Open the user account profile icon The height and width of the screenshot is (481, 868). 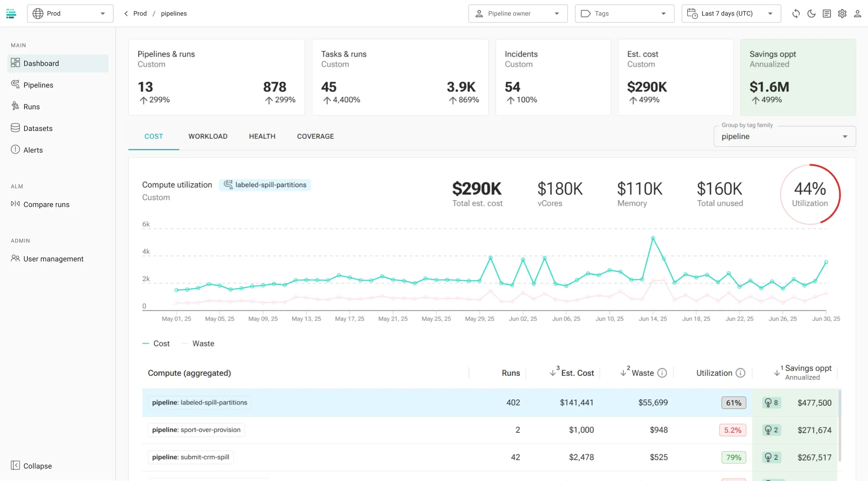click(857, 14)
